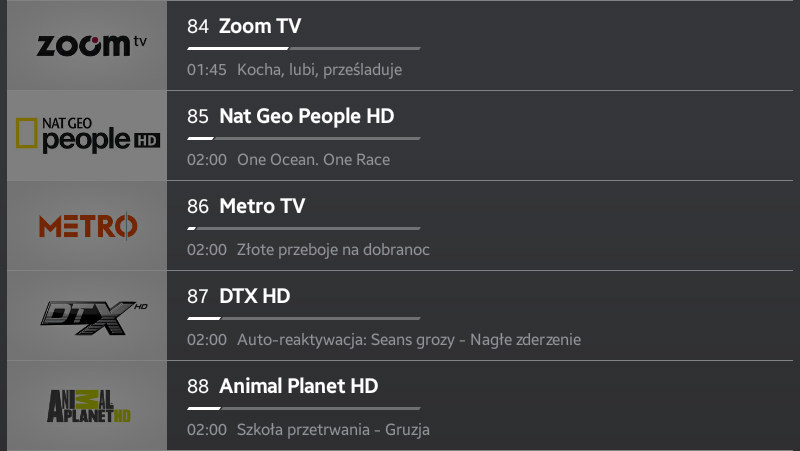Select channel 88 Animal Planet HD title
800x451 pixels.
click(x=282, y=386)
